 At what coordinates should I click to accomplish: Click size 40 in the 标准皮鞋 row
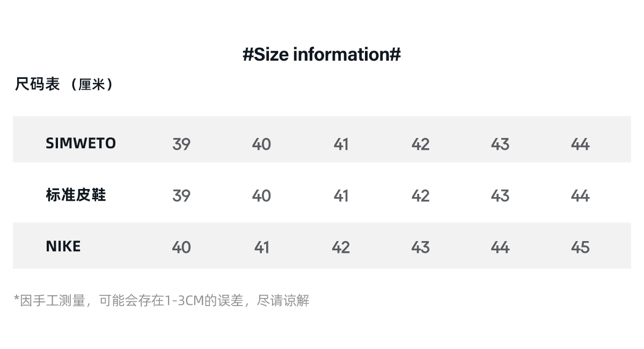[x=261, y=195]
